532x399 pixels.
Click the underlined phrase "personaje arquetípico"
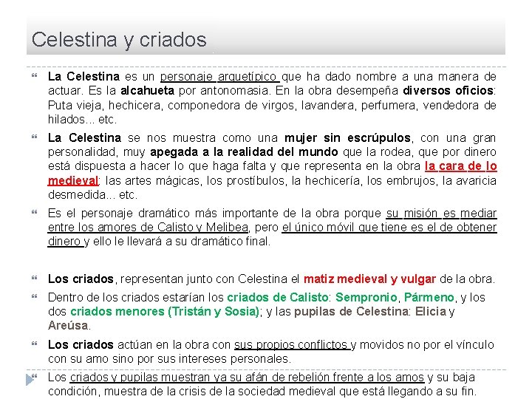pyautogui.click(x=219, y=77)
